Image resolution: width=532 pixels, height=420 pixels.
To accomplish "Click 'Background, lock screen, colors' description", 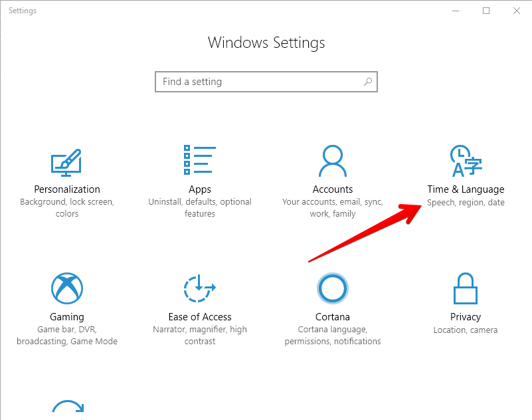I will click(67, 207).
